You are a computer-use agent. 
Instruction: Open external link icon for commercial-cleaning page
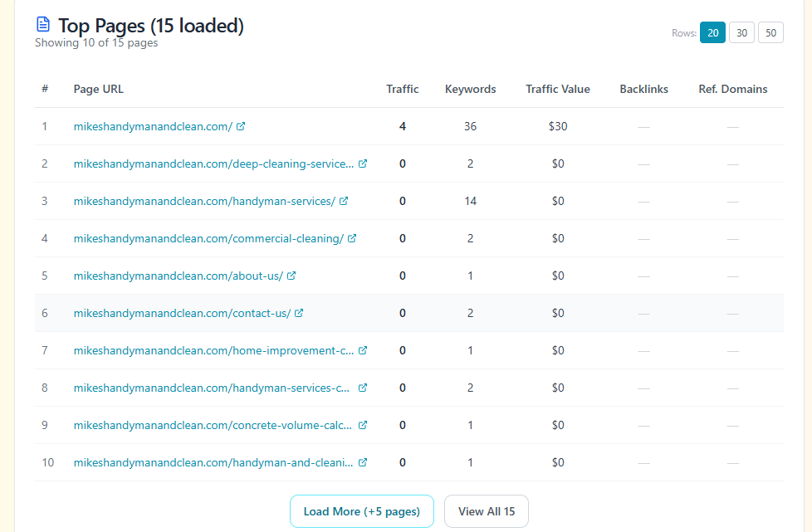pos(352,239)
